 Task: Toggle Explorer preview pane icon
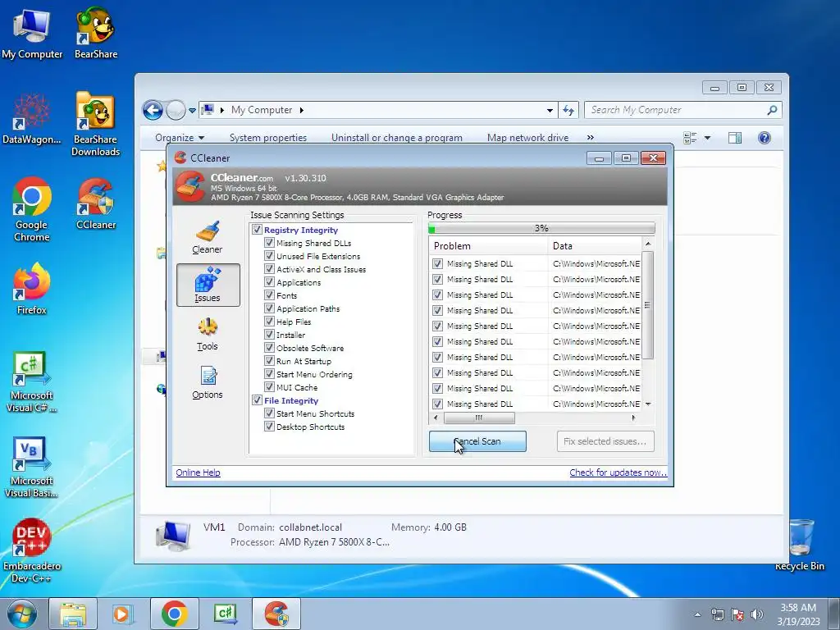(735, 138)
